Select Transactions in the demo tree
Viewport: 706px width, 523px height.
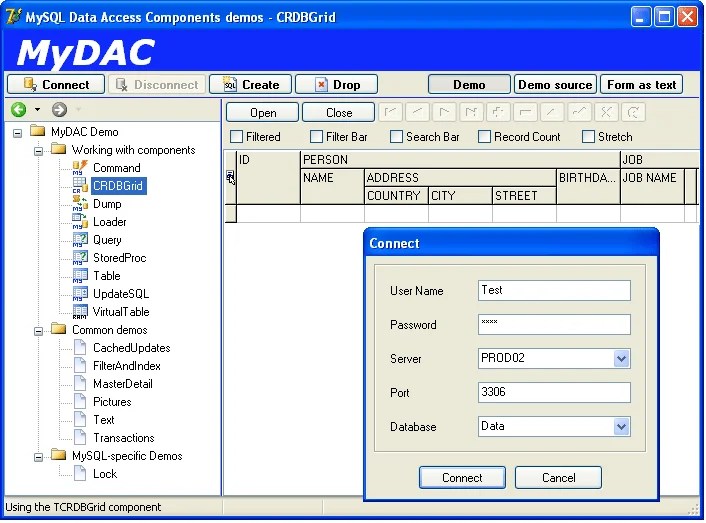[123, 438]
